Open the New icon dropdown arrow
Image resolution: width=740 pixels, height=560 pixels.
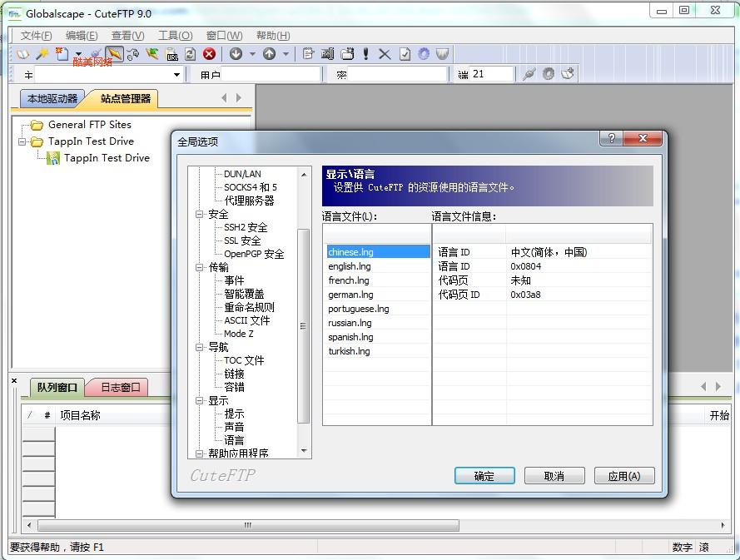[78, 54]
